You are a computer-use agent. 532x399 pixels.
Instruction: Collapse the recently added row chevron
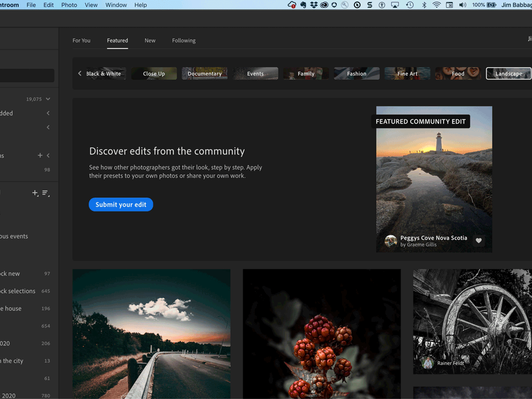click(x=48, y=113)
